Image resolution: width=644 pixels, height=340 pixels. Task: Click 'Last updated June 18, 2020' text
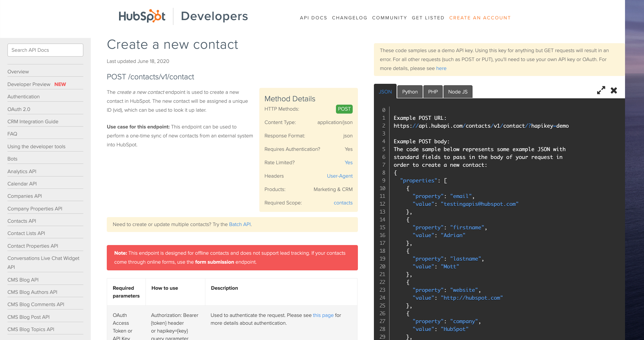[x=138, y=61]
